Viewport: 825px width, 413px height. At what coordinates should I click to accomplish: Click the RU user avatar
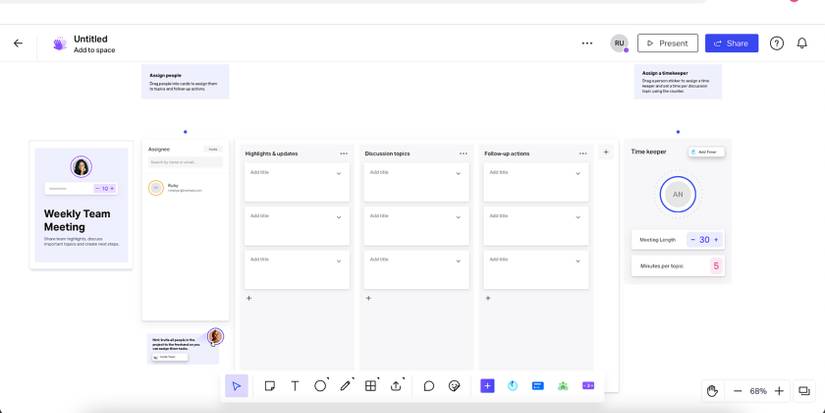pos(619,43)
